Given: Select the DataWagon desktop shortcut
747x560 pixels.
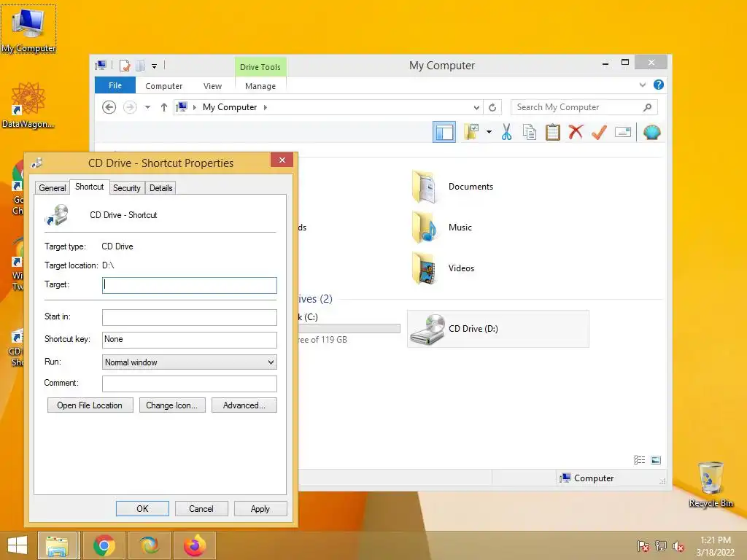Looking at the screenshot, I should pos(28,105).
